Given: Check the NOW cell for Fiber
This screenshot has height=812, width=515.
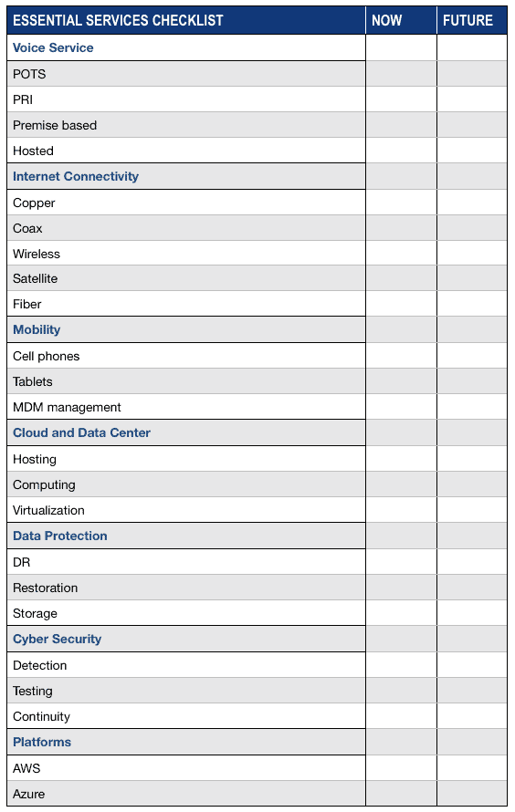Looking at the screenshot, I should [401, 304].
